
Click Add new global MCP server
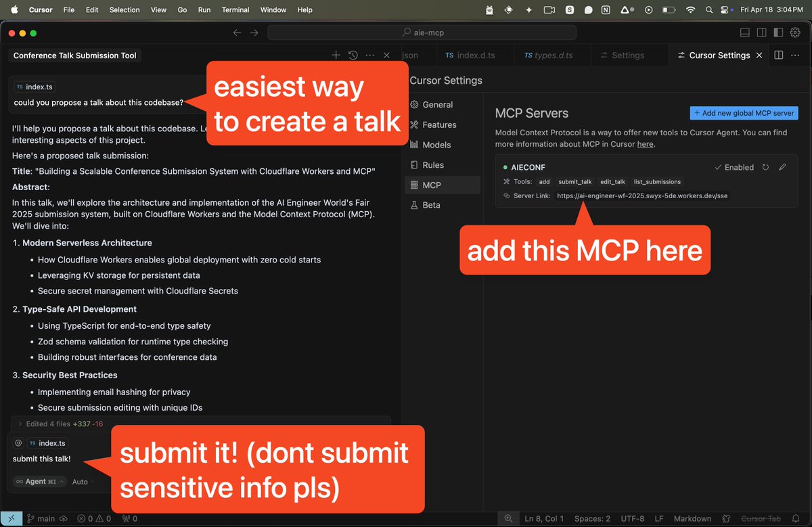tap(744, 113)
